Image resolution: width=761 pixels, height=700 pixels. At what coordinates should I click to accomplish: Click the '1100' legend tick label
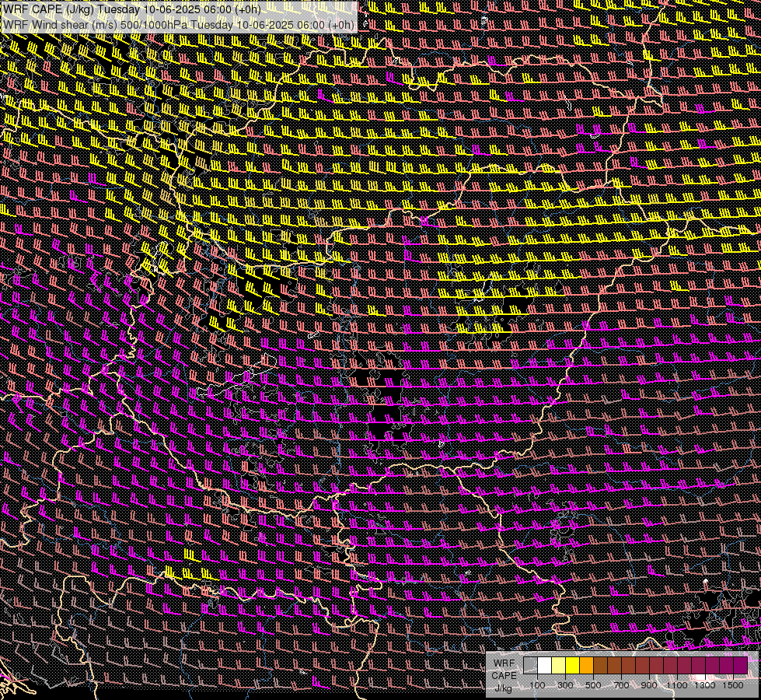(x=676, y=685)
